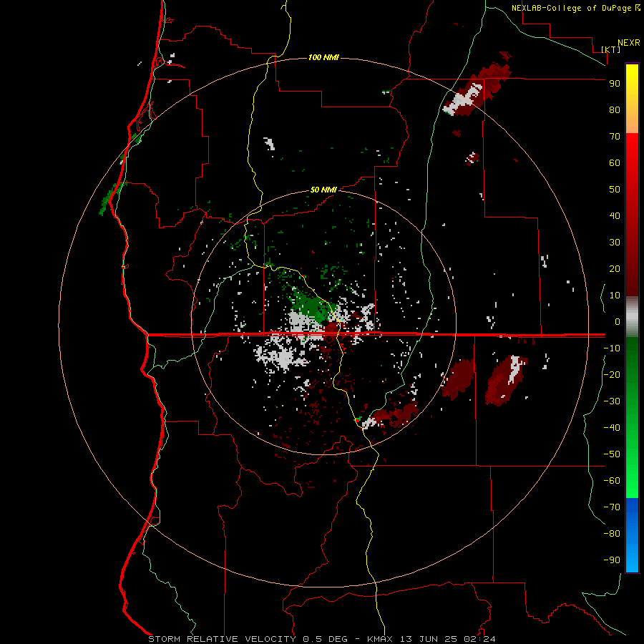The image size is (644, 644).
Task: Click the 50 value on velocity scale
Action: pyautogui.click(x=615, y=190)
